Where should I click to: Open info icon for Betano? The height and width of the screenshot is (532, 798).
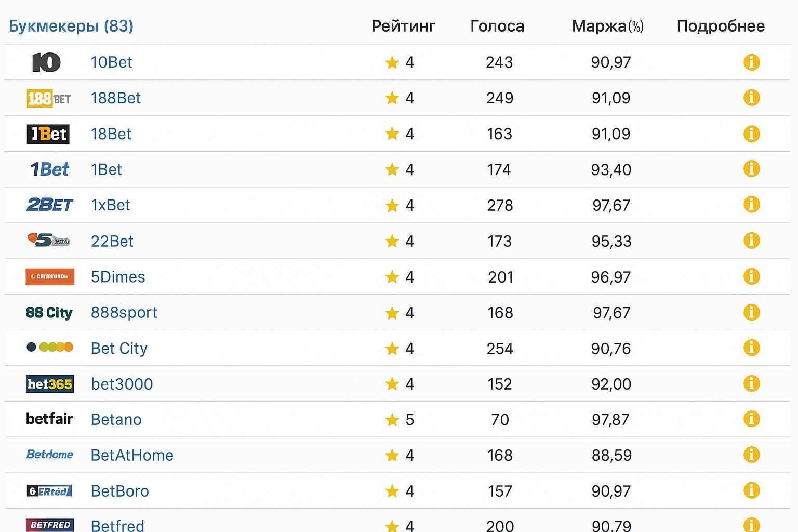pos(751,419)
